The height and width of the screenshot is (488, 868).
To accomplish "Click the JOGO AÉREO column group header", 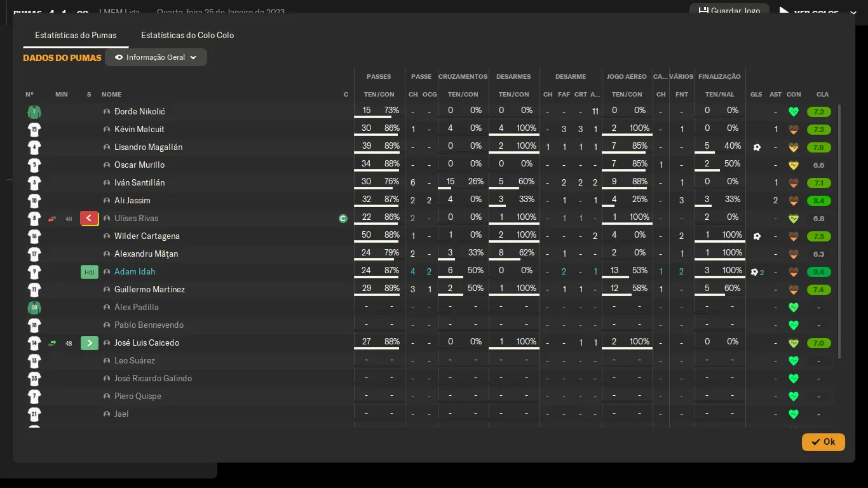I will point(627,77).
